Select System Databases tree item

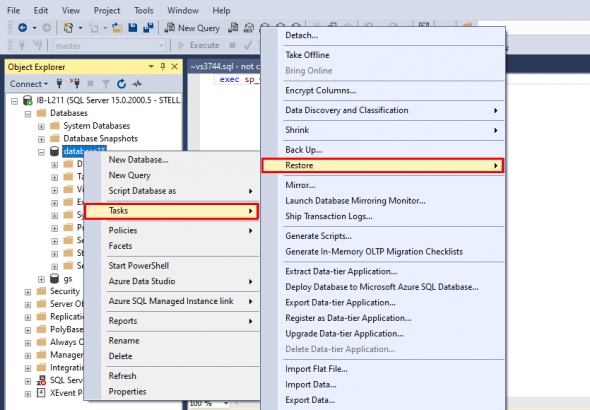(96, 126)
